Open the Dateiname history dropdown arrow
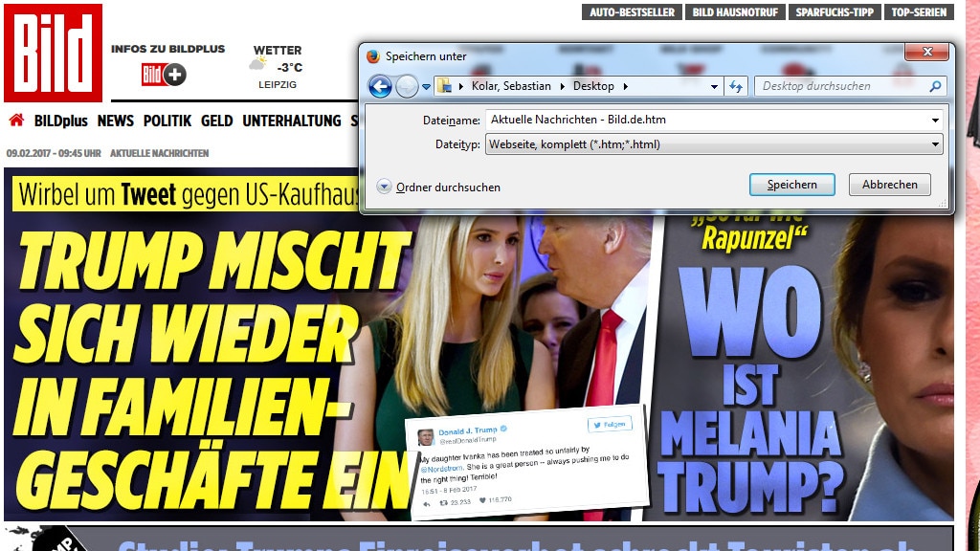The width and height of the screenshot is (980, 551). pyautogui.click(x=935, y=120)
